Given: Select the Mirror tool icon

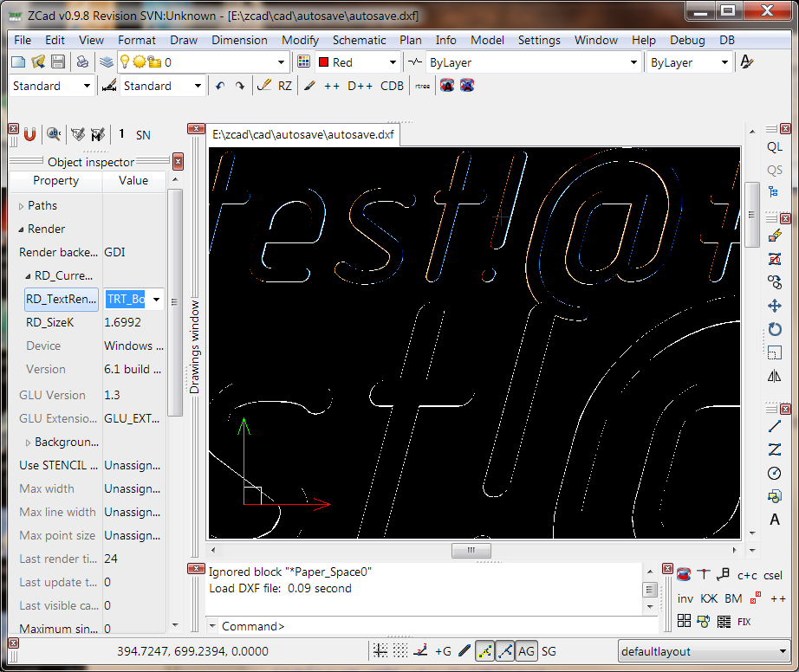Looking at the screenshot, I should [x=775, y=376].
